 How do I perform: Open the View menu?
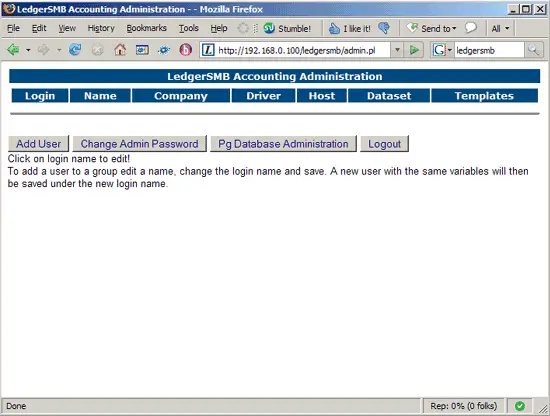(67, 28)
